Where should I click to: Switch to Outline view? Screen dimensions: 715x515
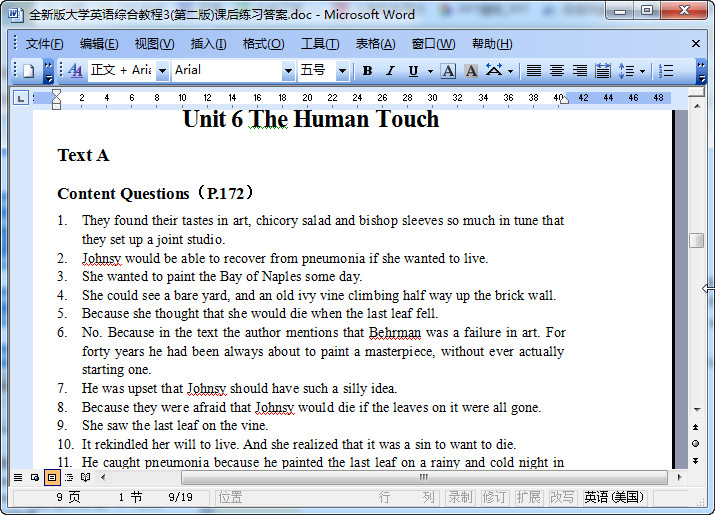tap(69, 478)
